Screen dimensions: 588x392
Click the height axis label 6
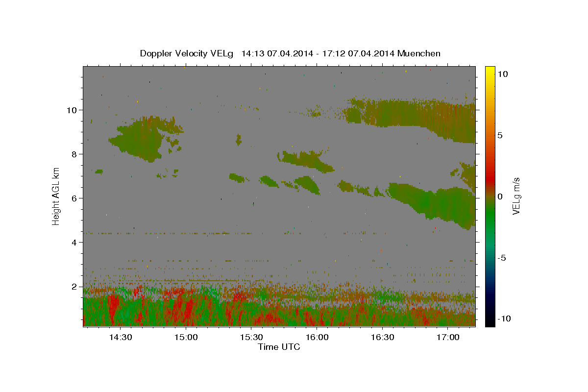click(x=75, y=198)
